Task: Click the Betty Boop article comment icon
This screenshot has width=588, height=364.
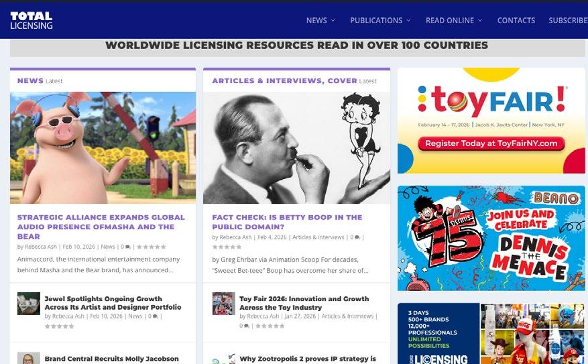Action: (x=357, y=237)
